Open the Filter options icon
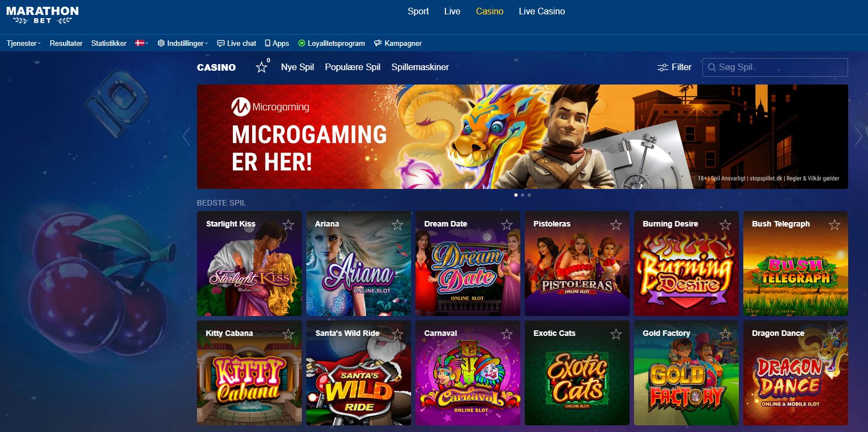868x432 pixels. point(663,67)
